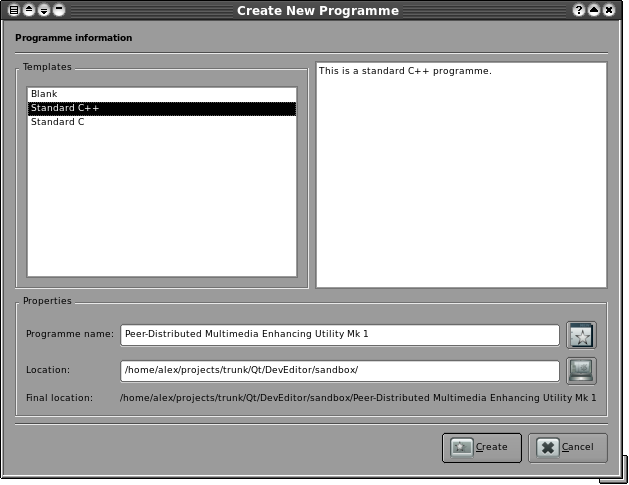The height and width of the screenshot is (485, 629).
Task: Click the up-arrow icon left of title
Action: [29, 10]
